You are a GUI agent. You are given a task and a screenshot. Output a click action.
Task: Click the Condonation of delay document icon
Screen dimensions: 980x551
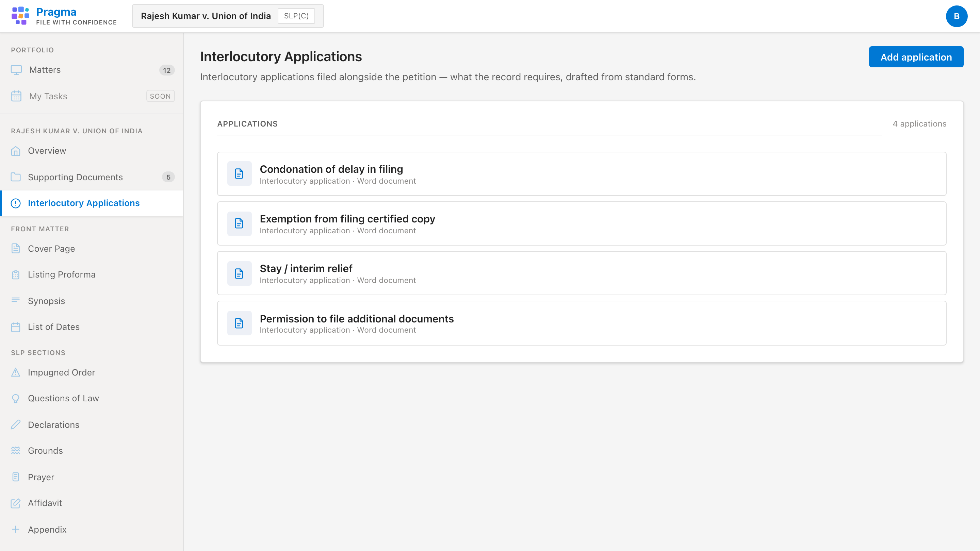[239, 174]
